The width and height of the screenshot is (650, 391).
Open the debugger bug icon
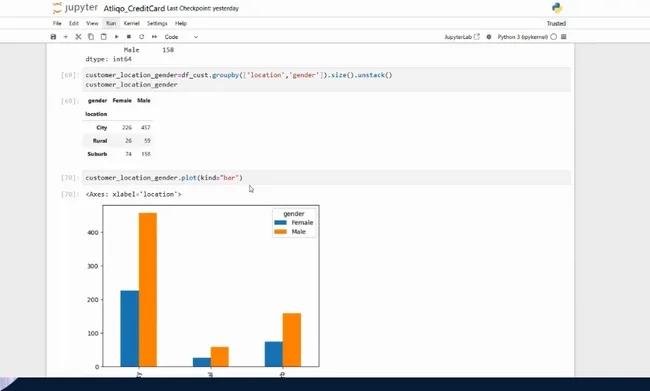[x=489, y=37]
